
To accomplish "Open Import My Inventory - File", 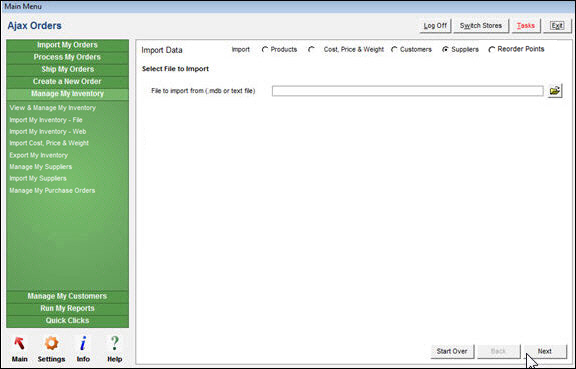I will 46,120.
